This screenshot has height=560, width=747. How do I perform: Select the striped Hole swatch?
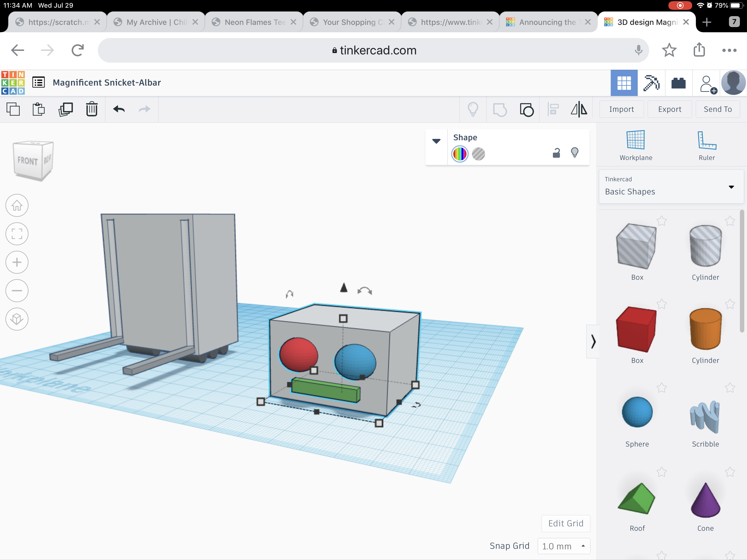(x=478, y=154)
